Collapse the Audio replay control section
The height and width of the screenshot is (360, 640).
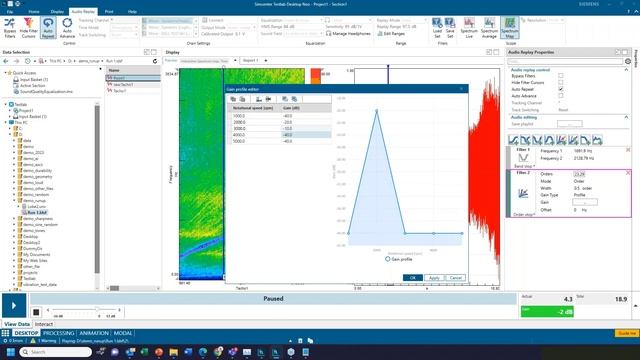point(627,70)
